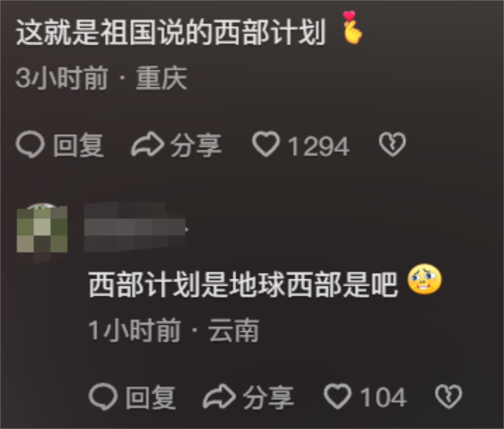
Task: Select the comment text 这就是祖国说的西部计划
Action: tap(171, 32)
